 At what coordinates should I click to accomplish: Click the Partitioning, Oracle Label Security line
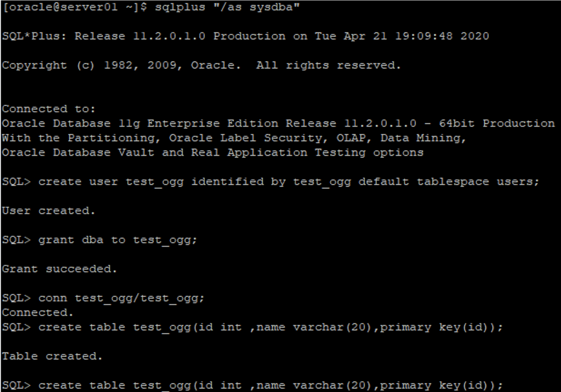click(234, 138)
